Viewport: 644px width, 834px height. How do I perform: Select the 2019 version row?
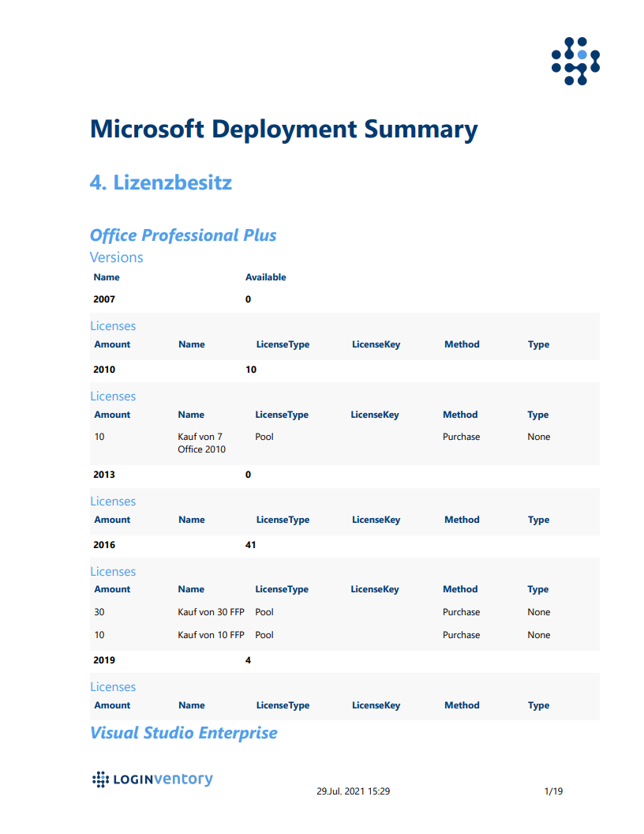point(344,660)
